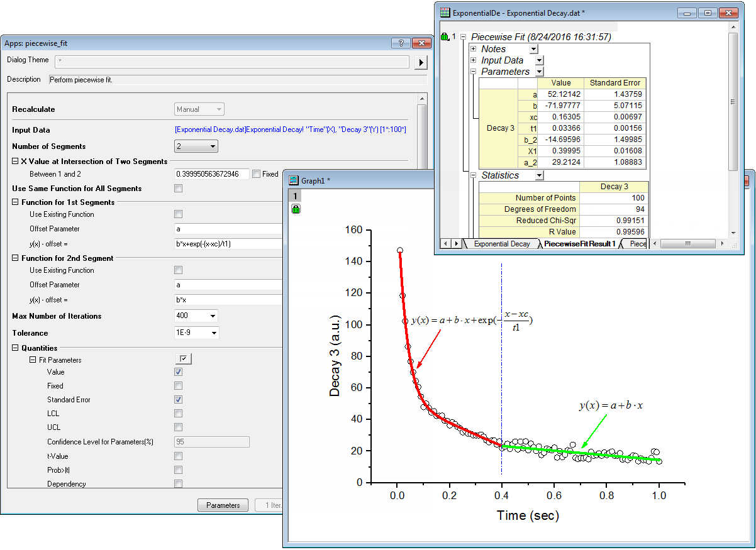Image resolution: width=756 pixels, height=550 pixels.
Task: Click the worksheet icon in the ExponentialDe title bar
Action: pos(445,12)
